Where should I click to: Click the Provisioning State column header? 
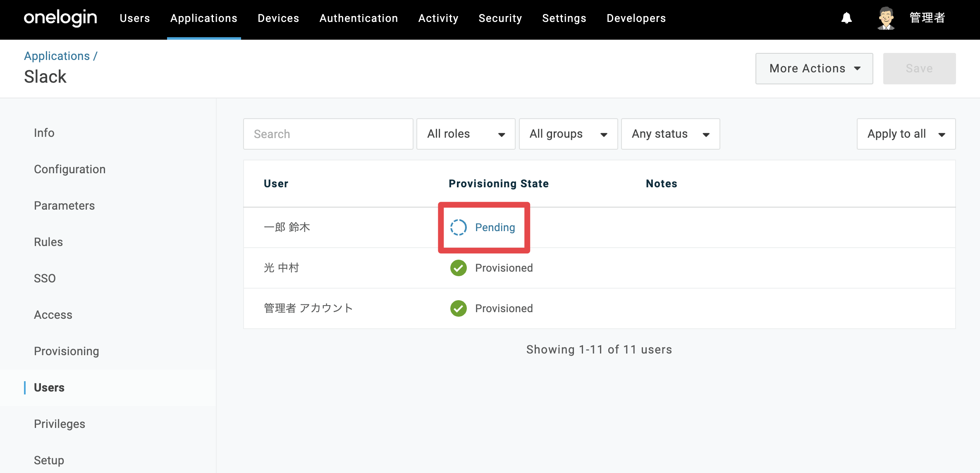pos(499,184)
